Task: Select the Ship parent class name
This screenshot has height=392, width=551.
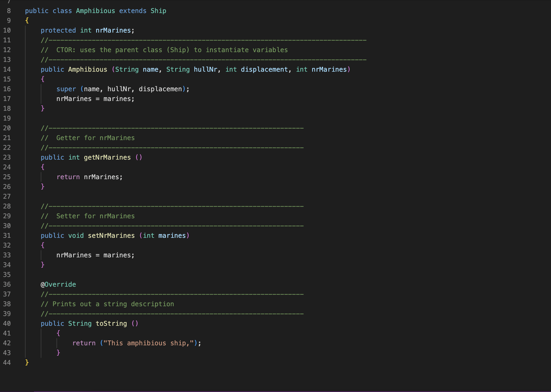Action: (158, 11)
